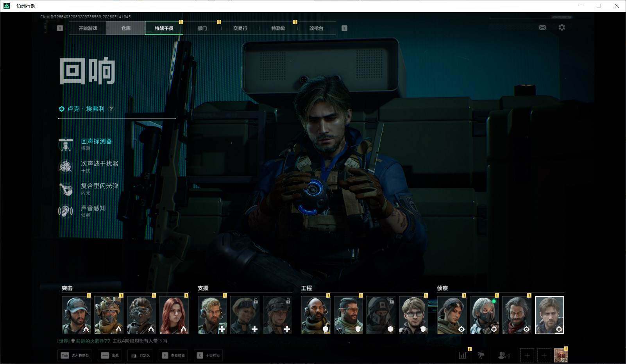Select the first locked 支援 operator
The image size is (626, 364).
(245, 315)
